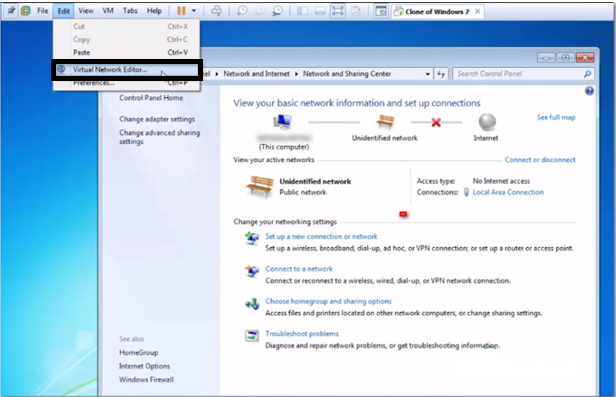Click the This computer icon
The image size is (616, 397).
click(x=282, y=122)
